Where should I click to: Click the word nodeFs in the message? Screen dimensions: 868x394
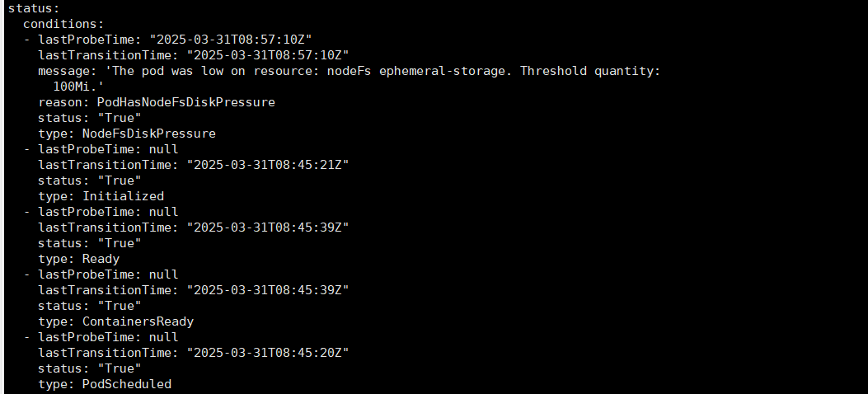350,71
